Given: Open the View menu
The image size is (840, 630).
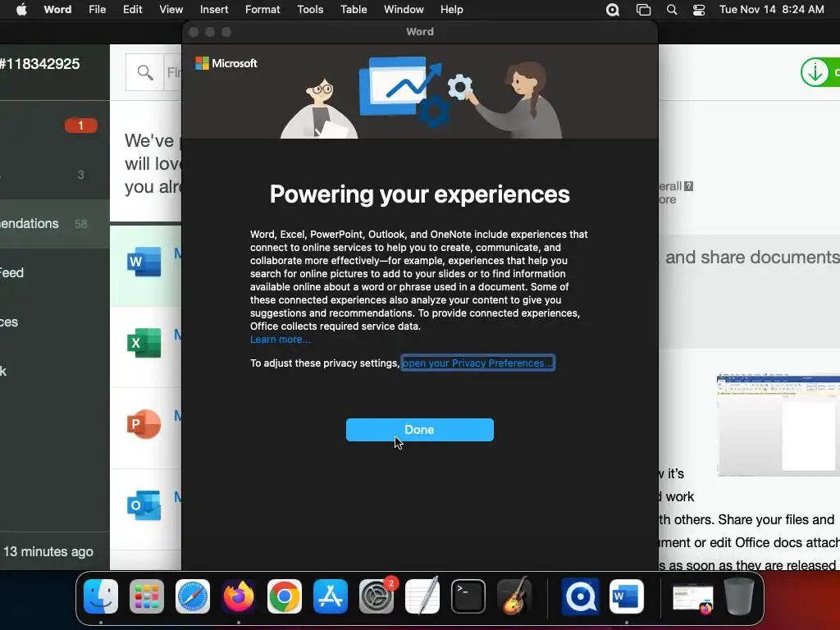Looking at the screenshot, I should (171, 10).
